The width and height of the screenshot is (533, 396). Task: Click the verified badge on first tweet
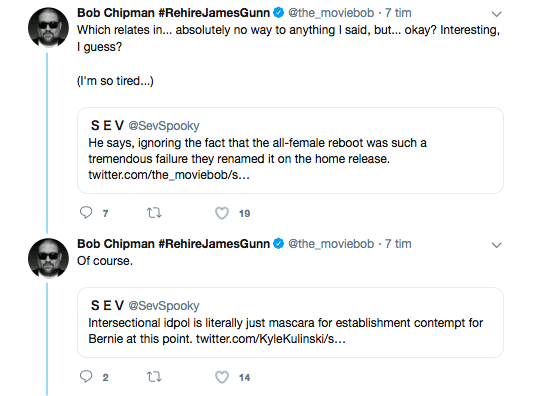coord(279,13)
